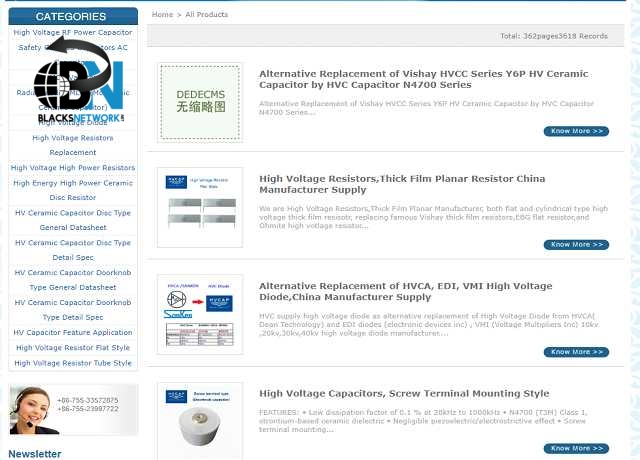
Task: Click the CATEGORIES header
Action: (x=73, y=16)
